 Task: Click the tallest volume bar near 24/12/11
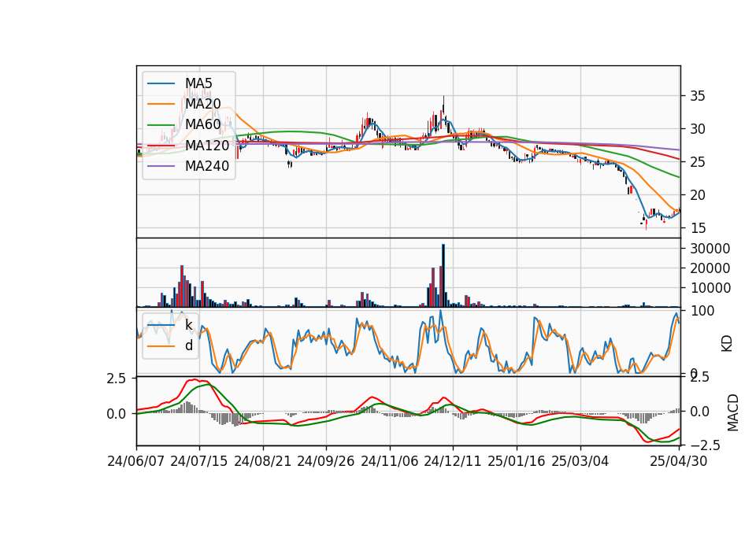coord(443,275)
